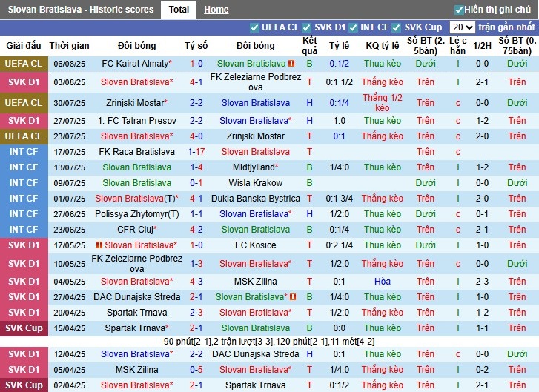This screenshot has height=392, width=539.
Task: Open Polissya Zhytomyr(T) team link
Action: tap(137, 214)
